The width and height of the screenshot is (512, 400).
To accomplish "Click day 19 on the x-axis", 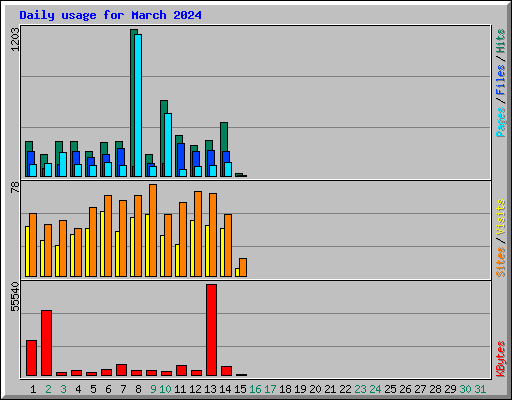I will 300,389.
